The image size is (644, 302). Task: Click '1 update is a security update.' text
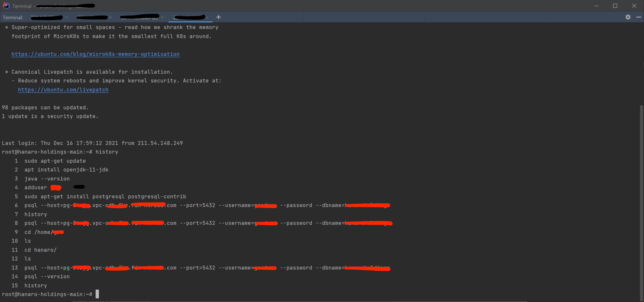50,116
